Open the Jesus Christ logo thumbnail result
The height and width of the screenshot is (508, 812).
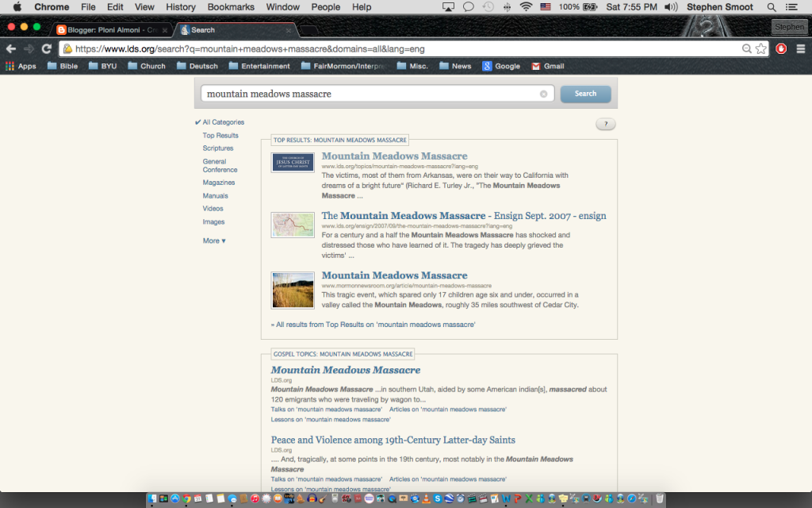[x=293, y=162]
